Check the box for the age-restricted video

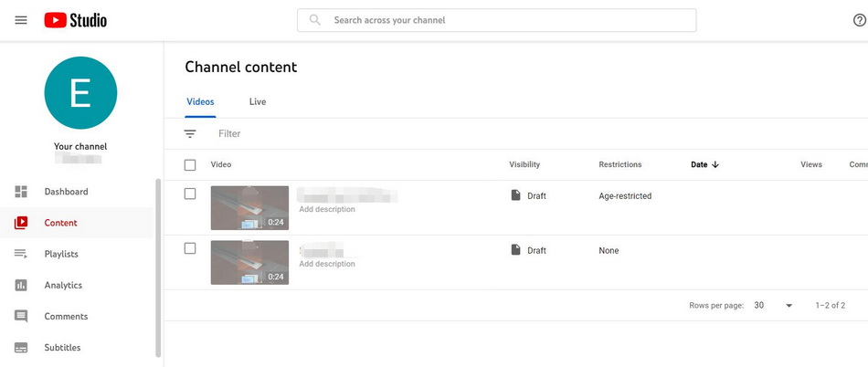click(x=190, y=194)
